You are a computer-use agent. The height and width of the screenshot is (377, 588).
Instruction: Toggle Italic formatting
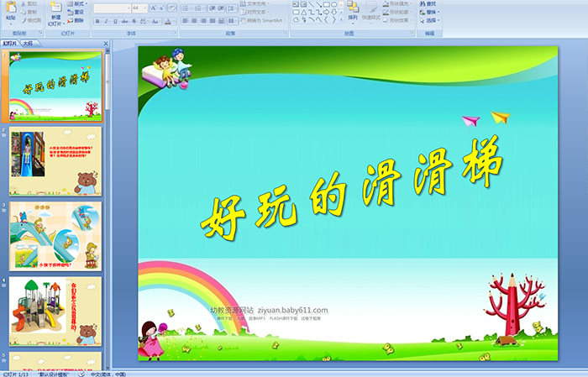click(x=106, y=21)
